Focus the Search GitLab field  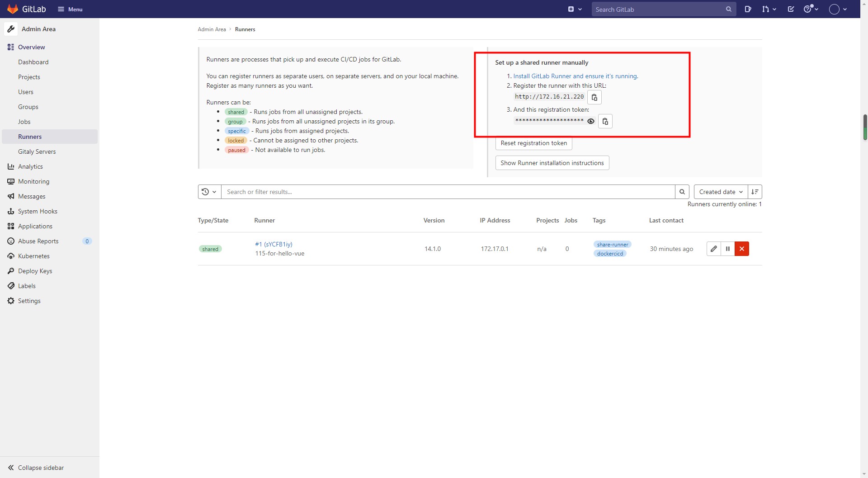(x=664, y=9)
